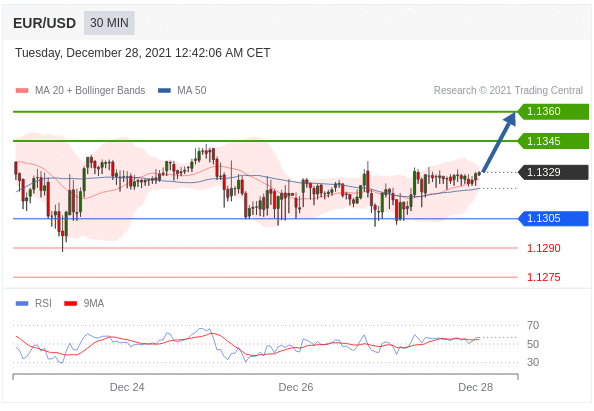The width and height of the screenshot is (594, 411).
Task: Select the 1.1329 current price label
Action: [553, 172]
